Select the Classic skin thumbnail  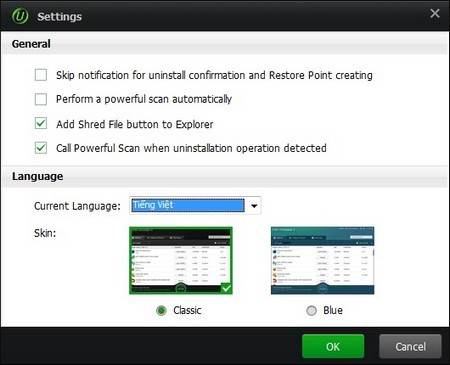click(181, 260)
